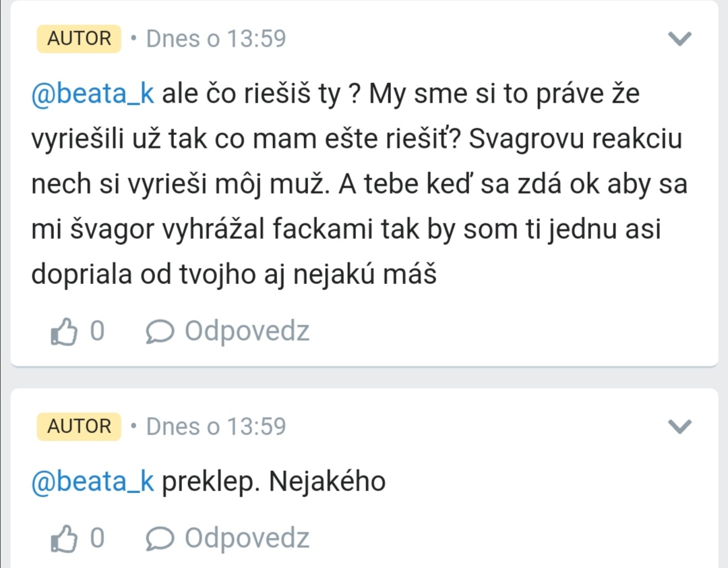
Task: Tap 'Odpovedz' under the long first comment
Action: pos(247,331)
